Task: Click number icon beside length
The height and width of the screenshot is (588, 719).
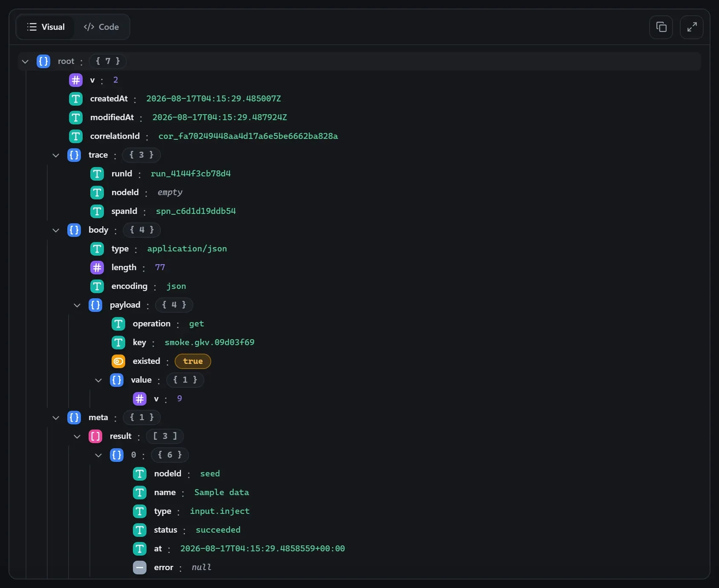Action: click(97, 268)
